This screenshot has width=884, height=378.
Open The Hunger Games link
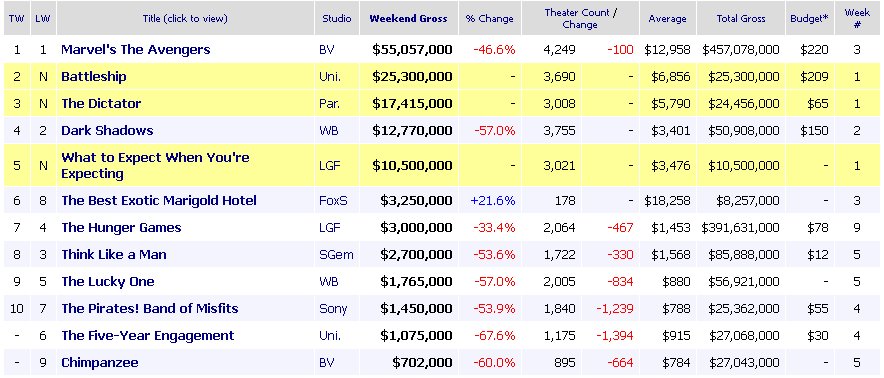click(x=121, y=228)
